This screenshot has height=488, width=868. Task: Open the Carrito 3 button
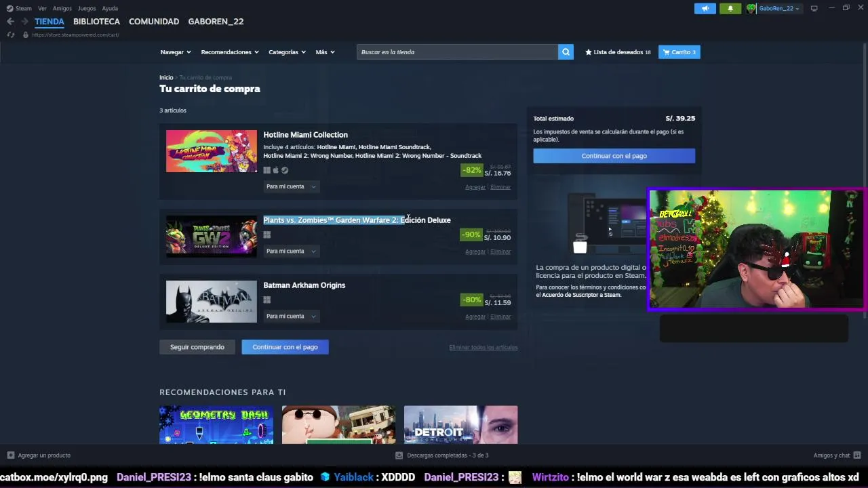click(679, 52)
